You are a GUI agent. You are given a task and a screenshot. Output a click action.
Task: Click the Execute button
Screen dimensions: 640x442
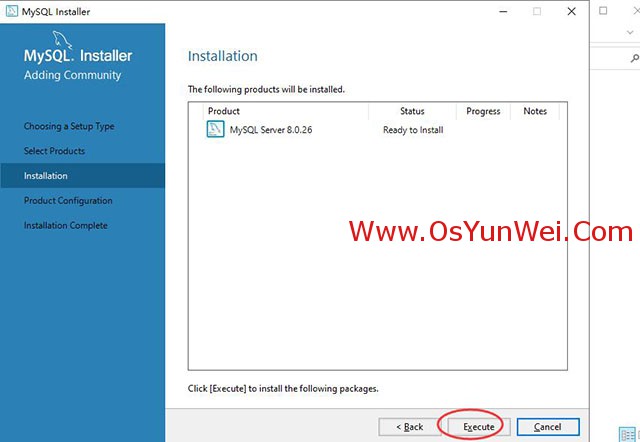[x=479, y=427]
